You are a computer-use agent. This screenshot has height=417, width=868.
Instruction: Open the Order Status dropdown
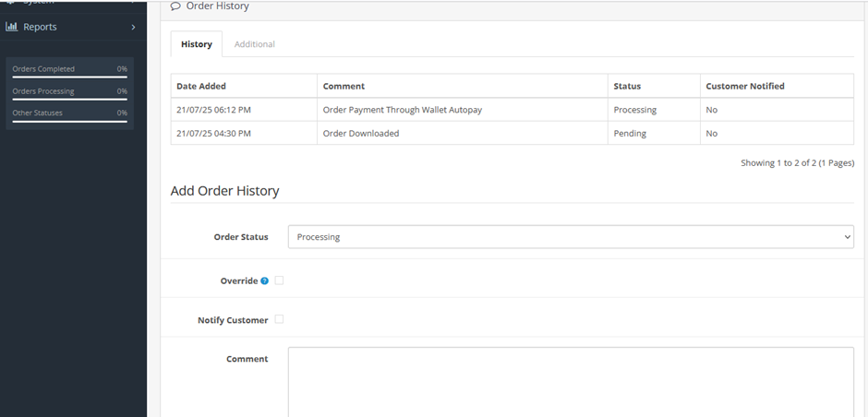[x=570, y=237]
